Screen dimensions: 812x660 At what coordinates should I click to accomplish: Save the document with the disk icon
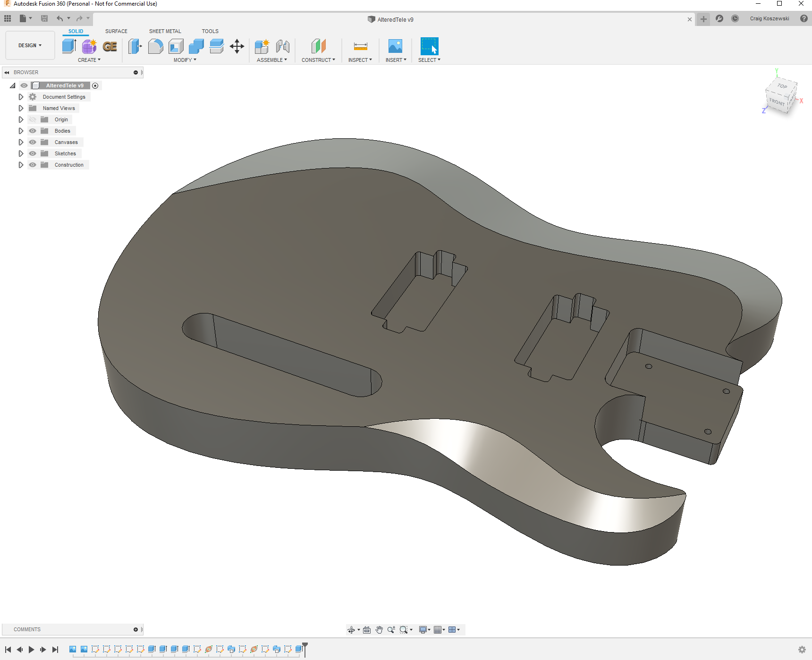coord(44,18)
